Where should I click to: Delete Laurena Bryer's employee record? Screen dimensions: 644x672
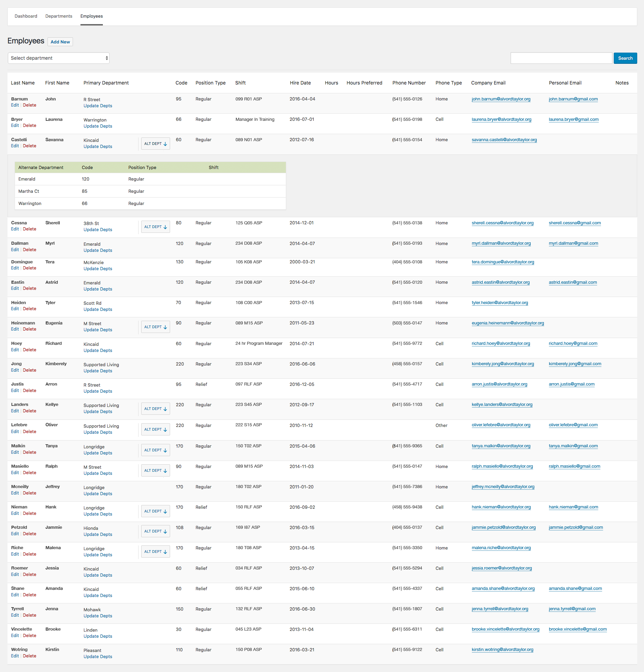(30, 126)
